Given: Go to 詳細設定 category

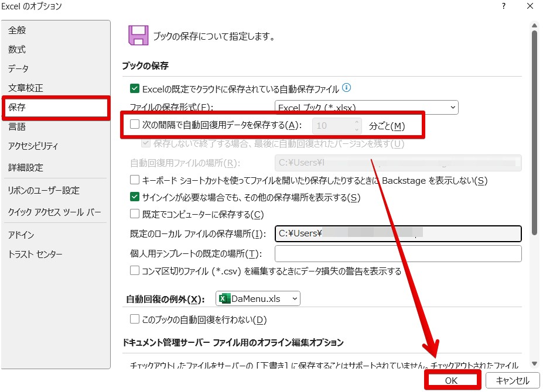Looking at the screenshot, I should tap(56, 168).
